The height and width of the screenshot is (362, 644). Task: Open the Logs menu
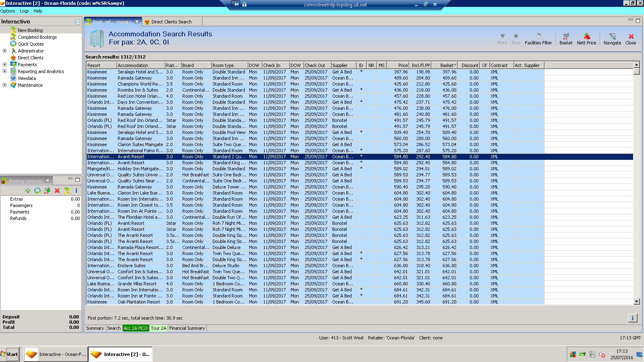tap(24, 11)
